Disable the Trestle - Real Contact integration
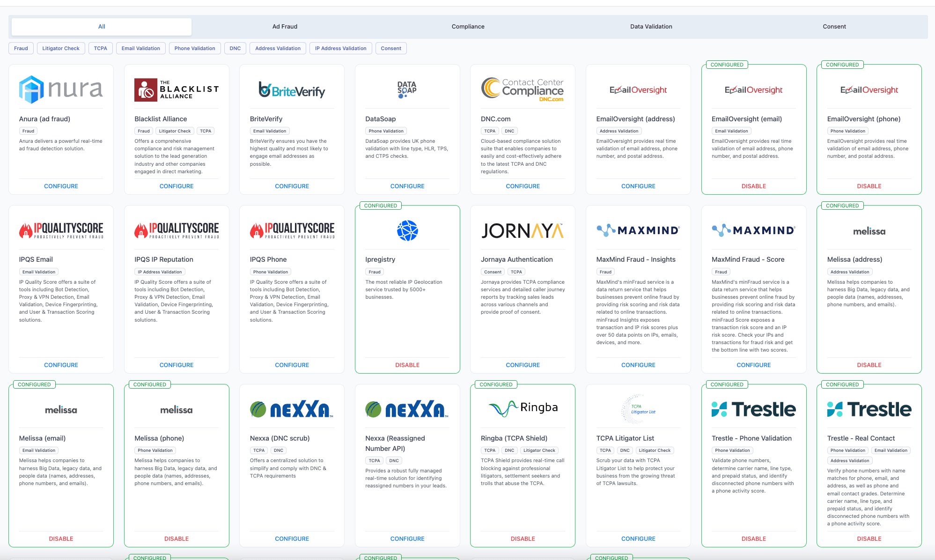Image resolution: width=935 pixels, height=560 pixels. click(x=869, y=539)
